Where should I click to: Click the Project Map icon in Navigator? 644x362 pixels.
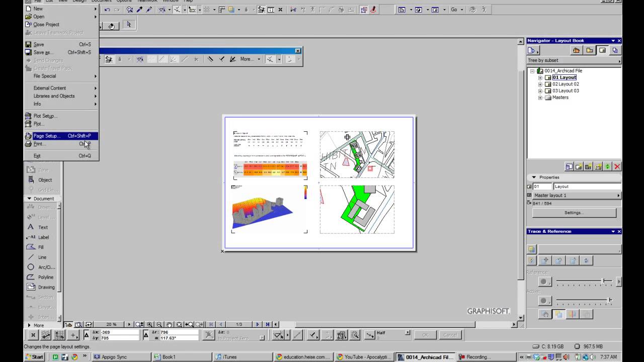click(576, 50)
